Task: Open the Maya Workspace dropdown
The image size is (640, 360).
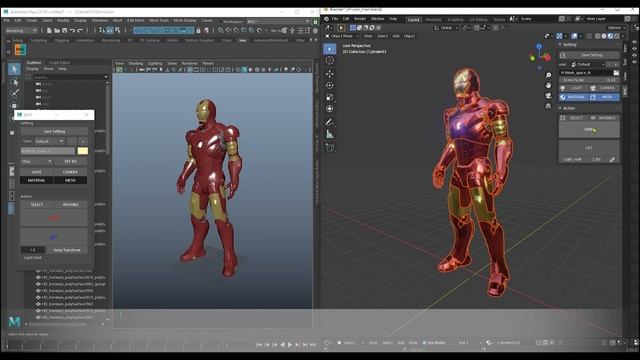Action: (278, 21)
